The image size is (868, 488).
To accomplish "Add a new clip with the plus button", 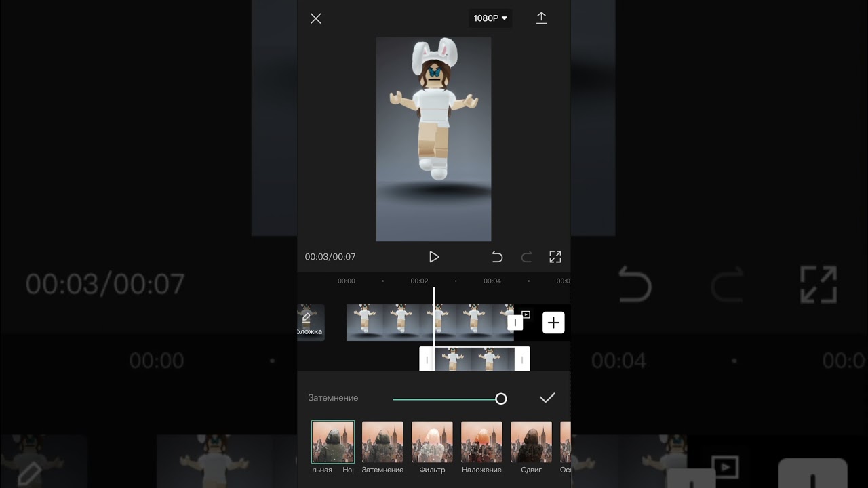I will (553, 323).
